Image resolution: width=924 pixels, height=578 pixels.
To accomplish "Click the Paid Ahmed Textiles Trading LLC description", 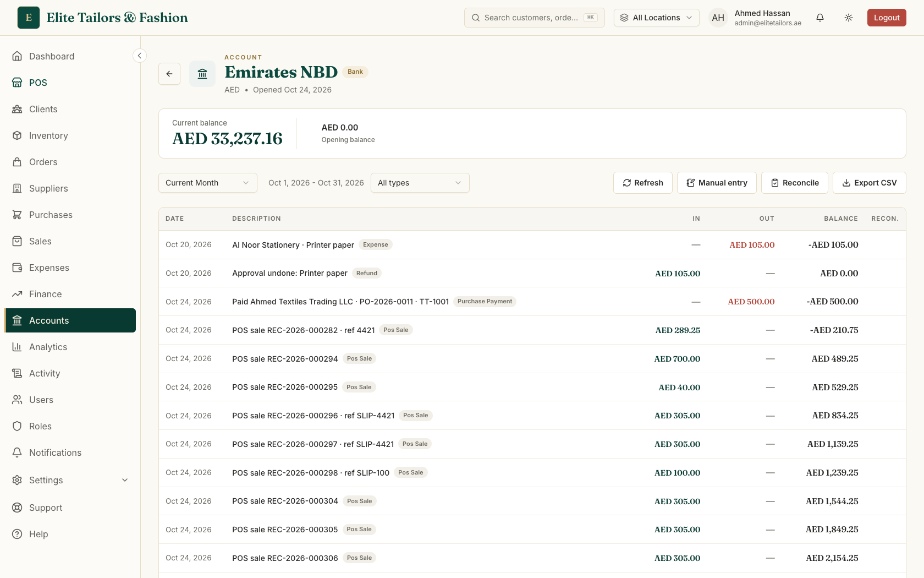I will [x=340, y=302].
